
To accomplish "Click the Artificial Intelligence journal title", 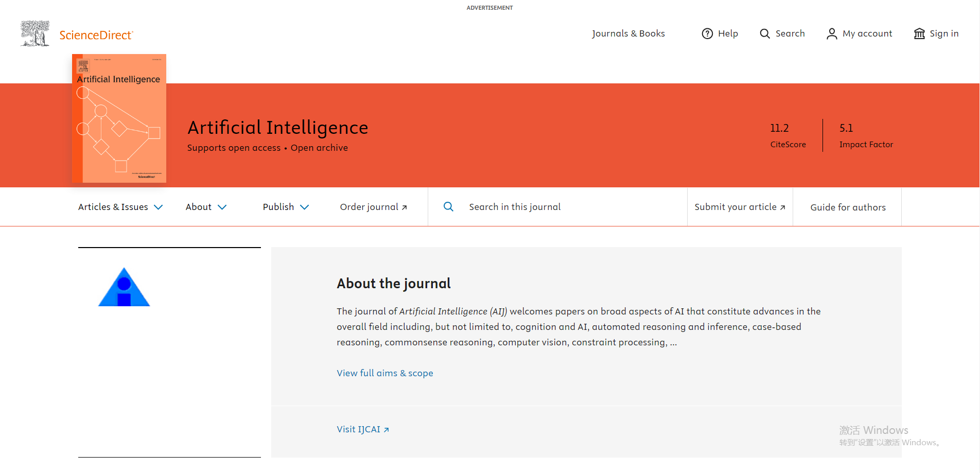I will 278,127.
